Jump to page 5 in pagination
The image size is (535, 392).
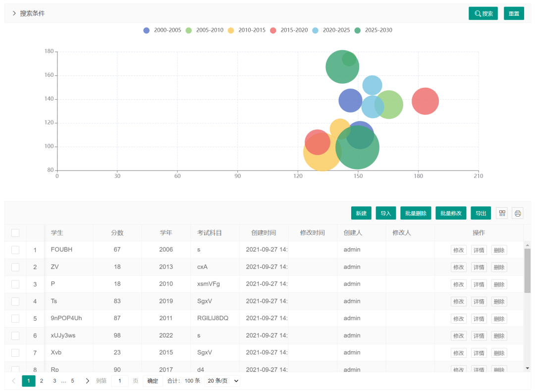(x=72, y=381)
